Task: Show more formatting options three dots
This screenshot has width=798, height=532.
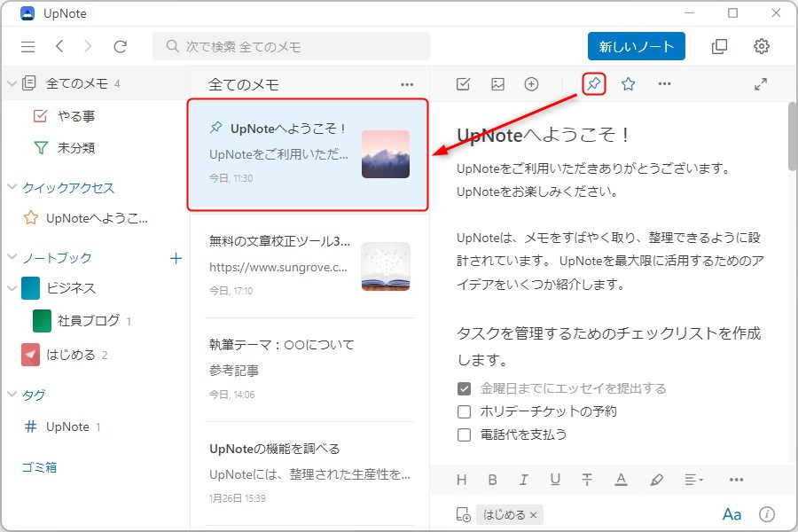Action: 736,480
